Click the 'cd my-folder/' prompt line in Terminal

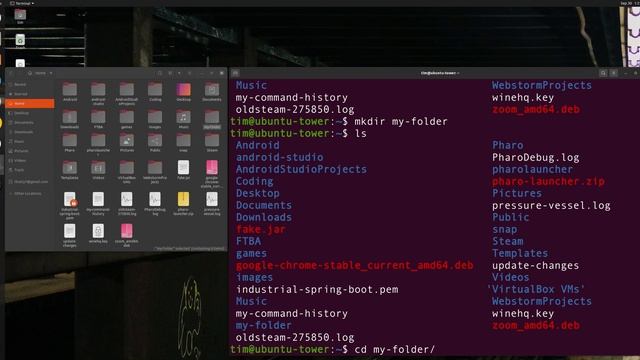tap(333, 349)
